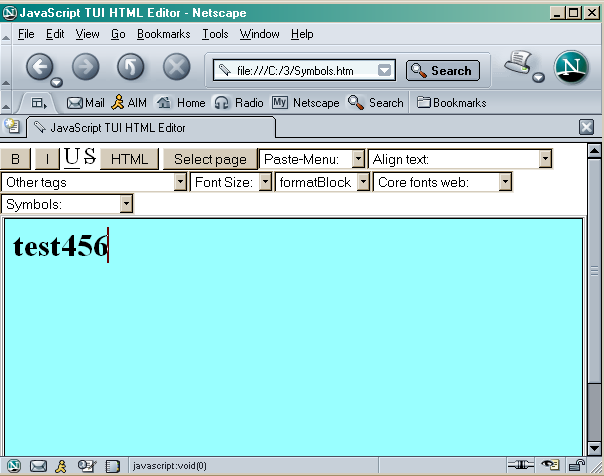The width and height of the screenshot is (604, 476).
Task: Click the security padlock icon in status bar
Action: coord(577,465)
